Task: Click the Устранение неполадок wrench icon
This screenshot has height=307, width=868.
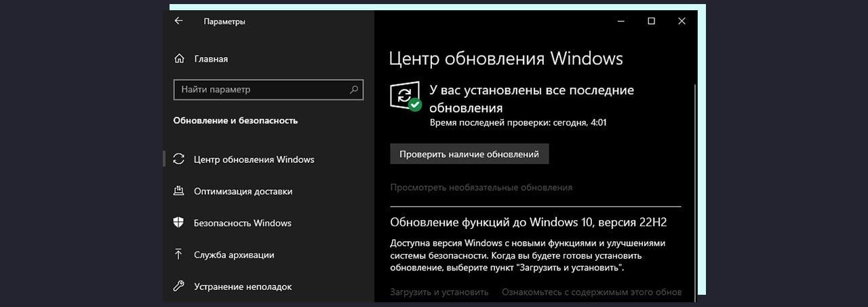Action: (x=179, y=286)
